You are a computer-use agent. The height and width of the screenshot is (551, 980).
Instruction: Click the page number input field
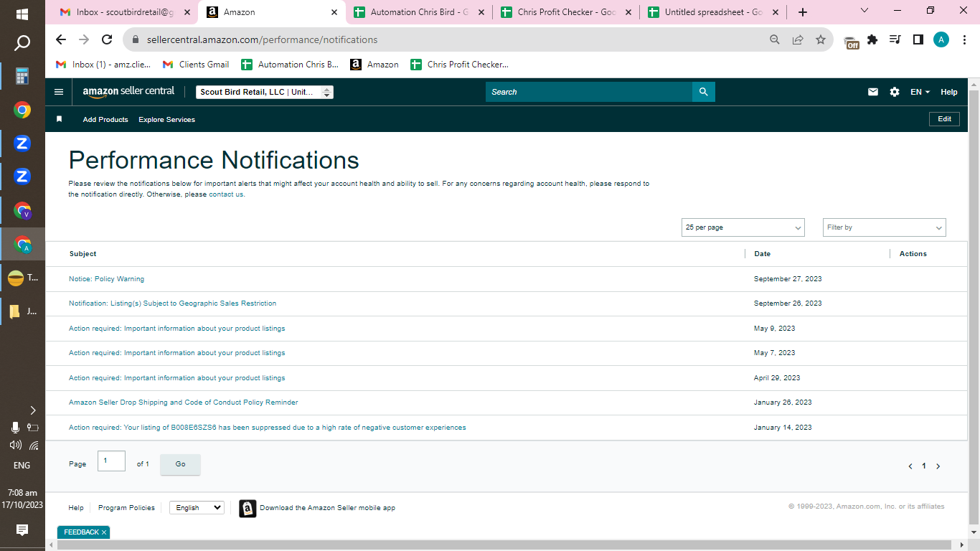click(x=111, y=461)
